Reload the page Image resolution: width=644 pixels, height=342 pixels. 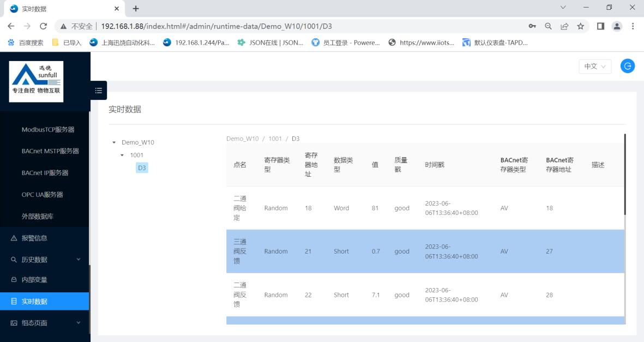pos(43,26)
